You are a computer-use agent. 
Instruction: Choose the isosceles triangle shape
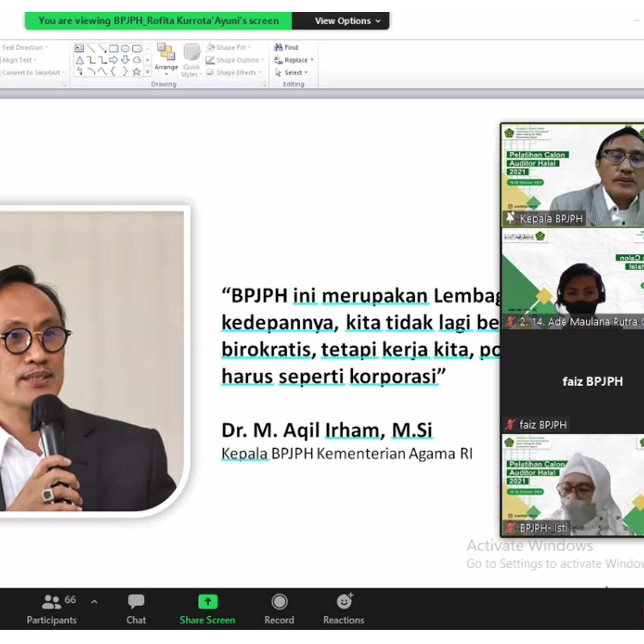[80, 60]
